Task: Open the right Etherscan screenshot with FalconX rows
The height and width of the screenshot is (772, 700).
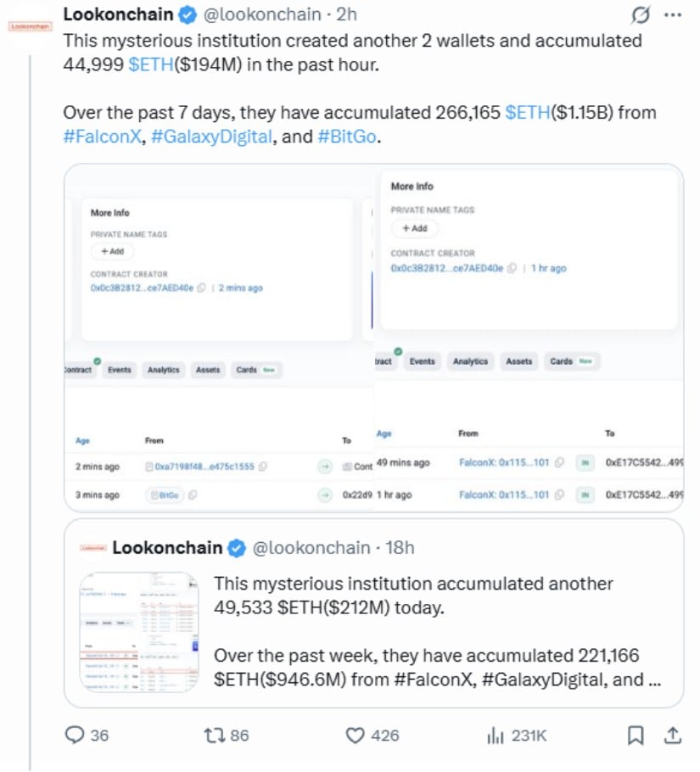Action: click(529, 338)
